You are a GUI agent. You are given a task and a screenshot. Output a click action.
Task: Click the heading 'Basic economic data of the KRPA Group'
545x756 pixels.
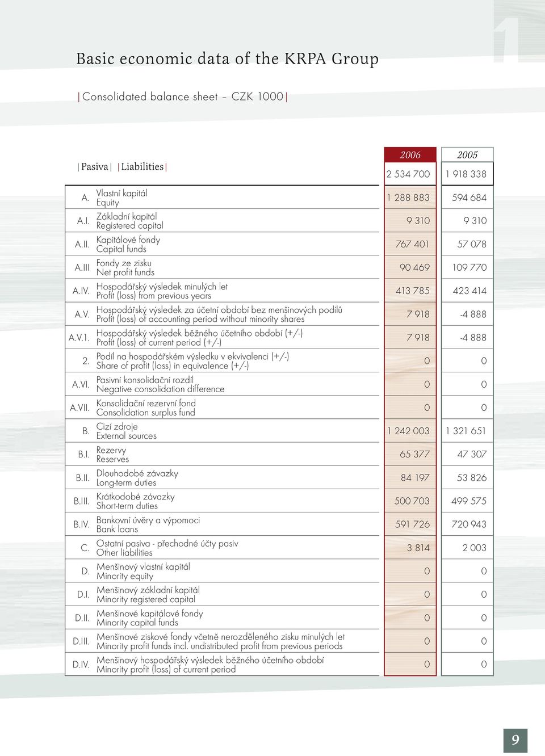point(227,58)
